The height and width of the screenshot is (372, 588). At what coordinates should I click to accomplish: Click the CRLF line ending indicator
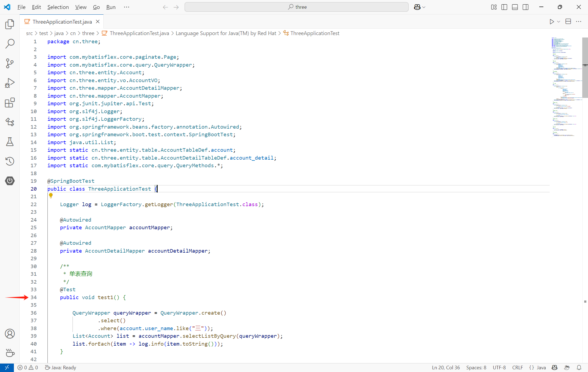point(517,367)
